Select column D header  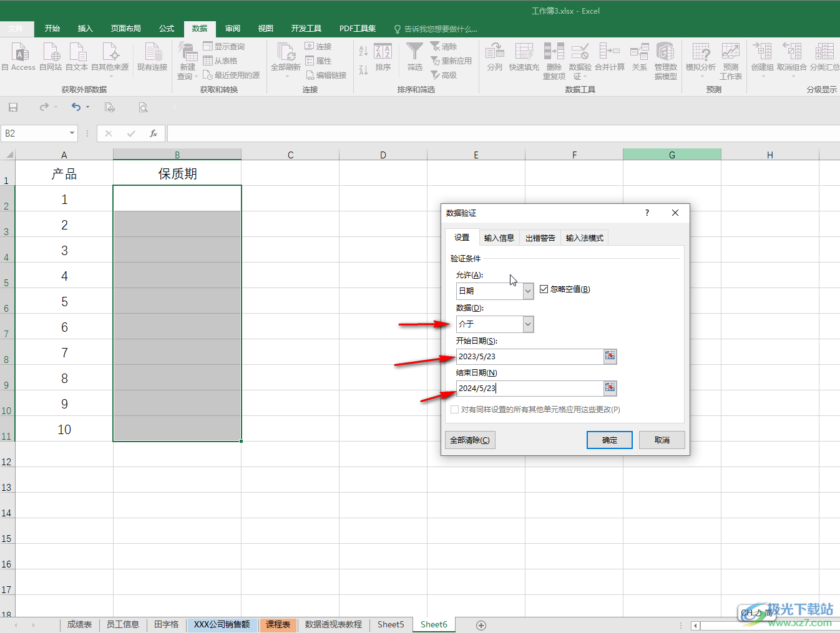383,155
